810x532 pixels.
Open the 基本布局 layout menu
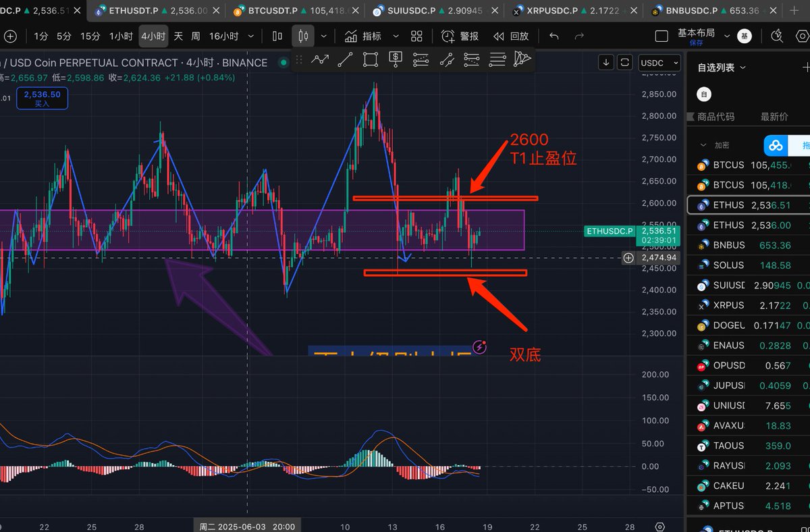pos(696,32)
